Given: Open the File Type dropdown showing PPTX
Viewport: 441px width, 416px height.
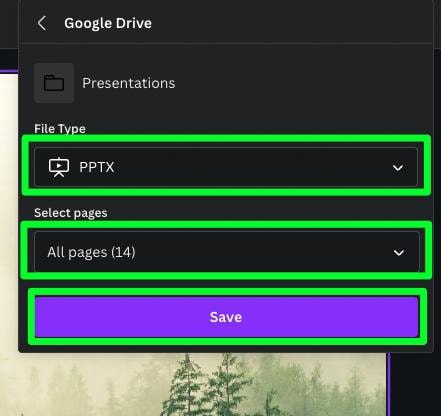Looking at the screenshot, I should point(226,167).
